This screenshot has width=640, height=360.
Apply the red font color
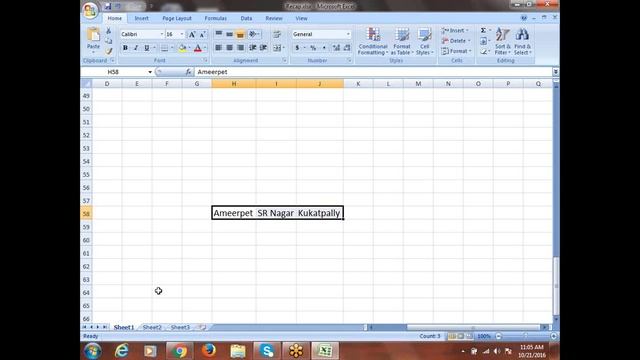point(198,48)
